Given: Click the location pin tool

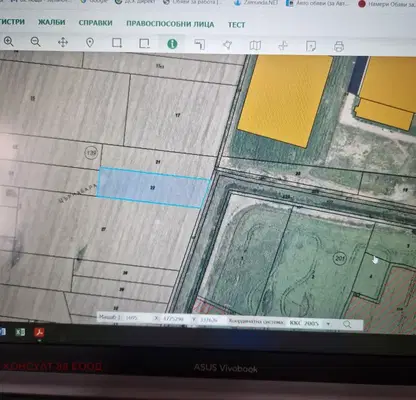Looking at the screenshot, I should [x=90, y=43].
